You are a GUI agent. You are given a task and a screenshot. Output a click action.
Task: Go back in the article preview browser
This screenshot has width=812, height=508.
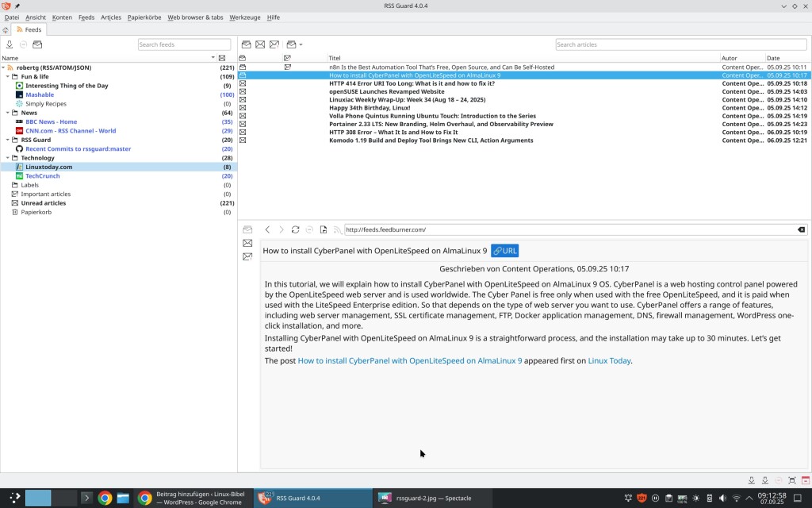pos(267,229)
